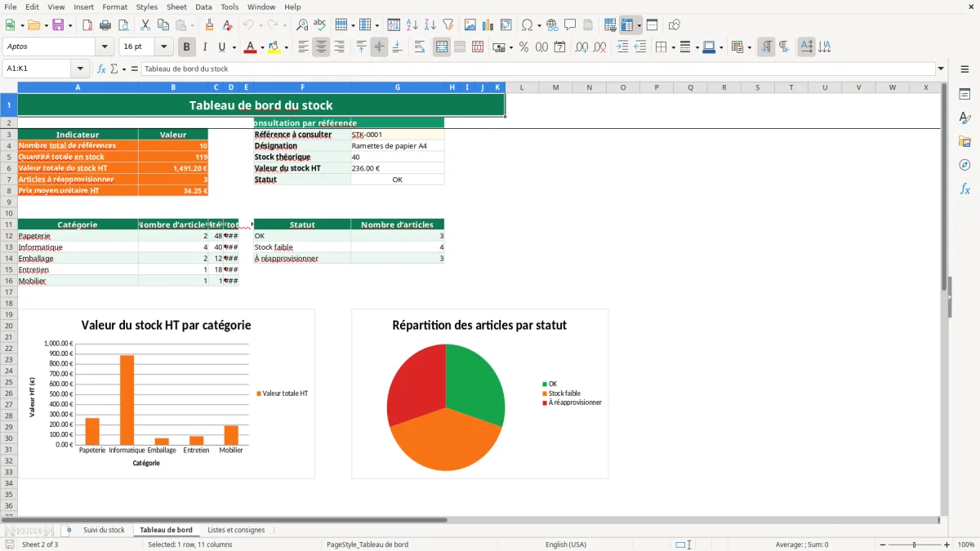980x551 pixels.
Task: Toggle Merge and Center Cells
Action: pos(442,47)
